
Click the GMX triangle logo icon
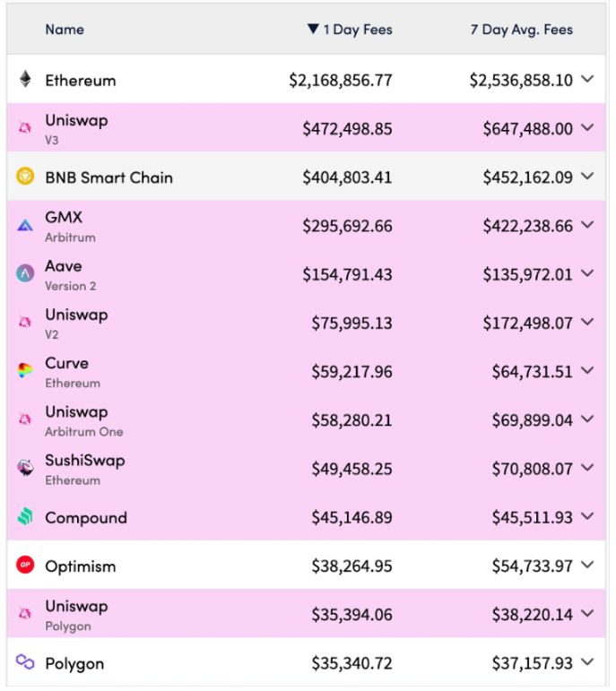click(25, 225)
